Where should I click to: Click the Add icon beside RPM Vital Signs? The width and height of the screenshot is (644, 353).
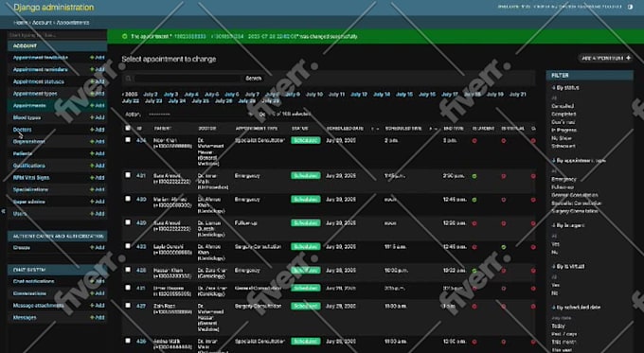tap(98, 177)
